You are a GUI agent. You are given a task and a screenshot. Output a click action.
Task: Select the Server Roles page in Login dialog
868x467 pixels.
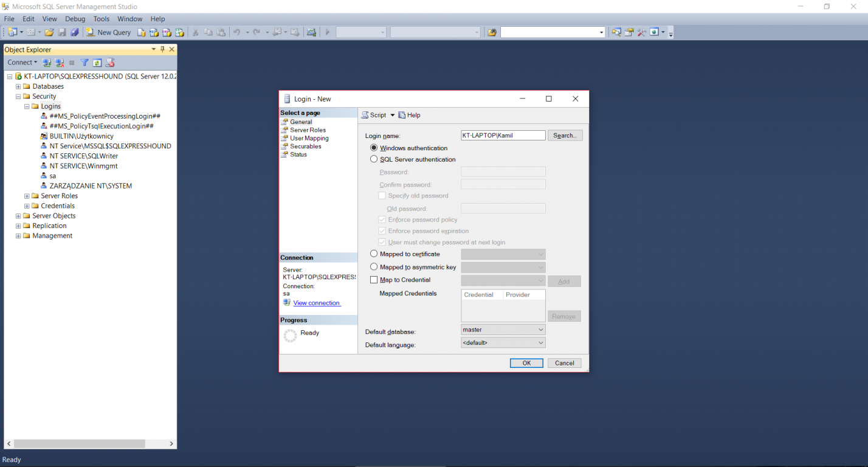tap(308, 130)
